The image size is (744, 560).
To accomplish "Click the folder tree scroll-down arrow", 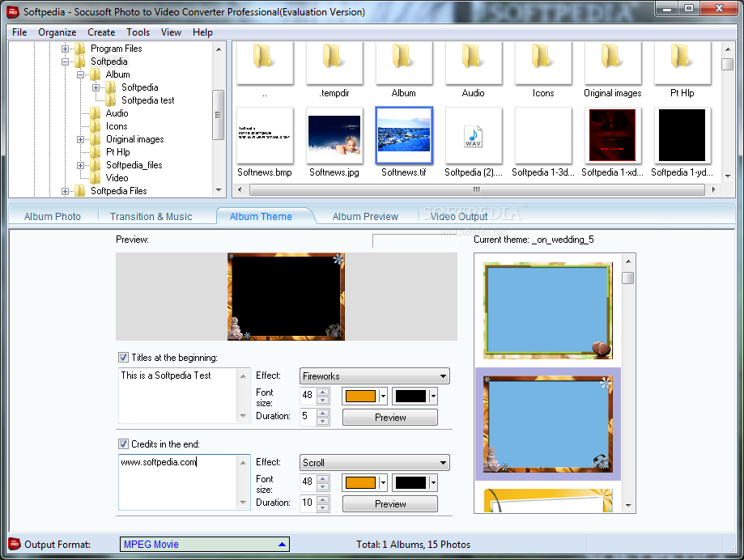I will point(219,190).
